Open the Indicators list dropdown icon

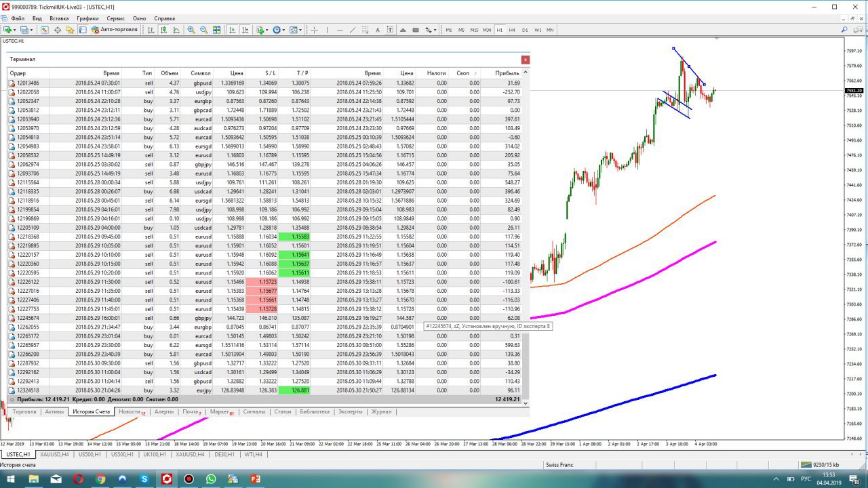[x=262, y=30]
